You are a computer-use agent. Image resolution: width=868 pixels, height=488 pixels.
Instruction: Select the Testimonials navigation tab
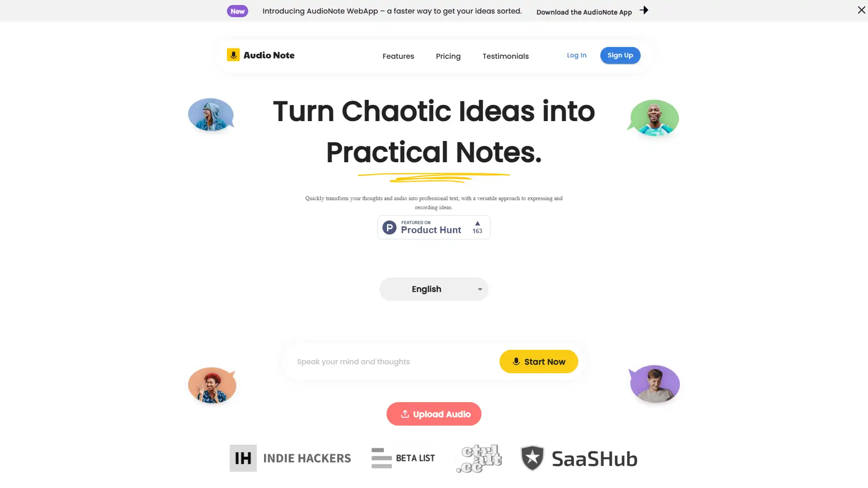coord(505,56)
